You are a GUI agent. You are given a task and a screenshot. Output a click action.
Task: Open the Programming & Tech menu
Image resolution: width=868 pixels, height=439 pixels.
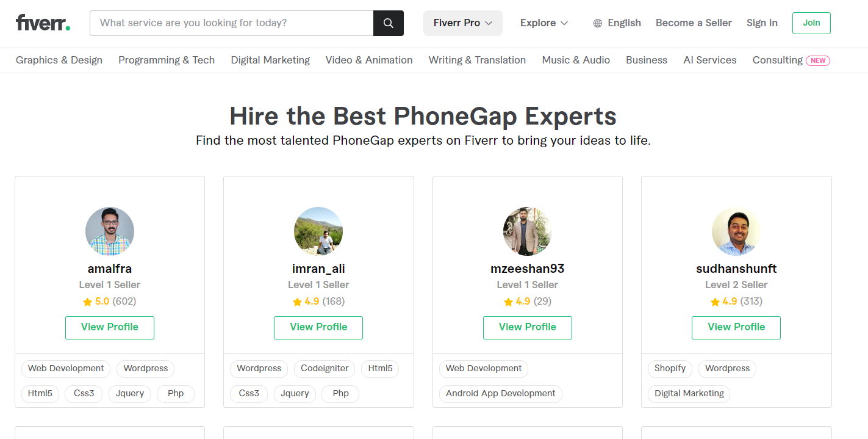(x=167, y=60)
